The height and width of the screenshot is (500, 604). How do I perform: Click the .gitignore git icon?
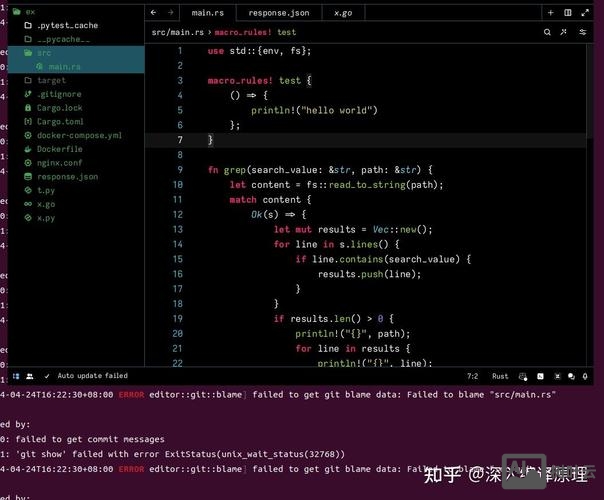click(x=28, y=94)
